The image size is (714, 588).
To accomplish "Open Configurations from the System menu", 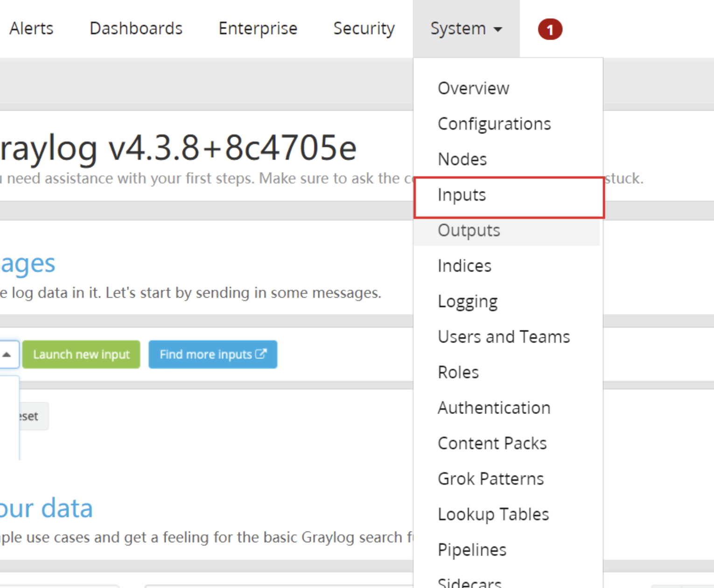I will click(x=494, y=124).
